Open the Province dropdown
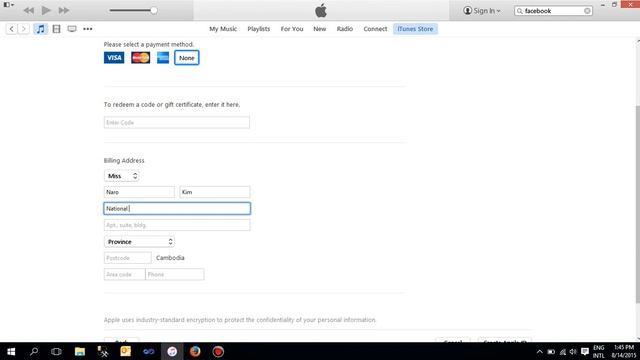The width and height of the screenshot is (640, 360). click(x=139, y=242)
